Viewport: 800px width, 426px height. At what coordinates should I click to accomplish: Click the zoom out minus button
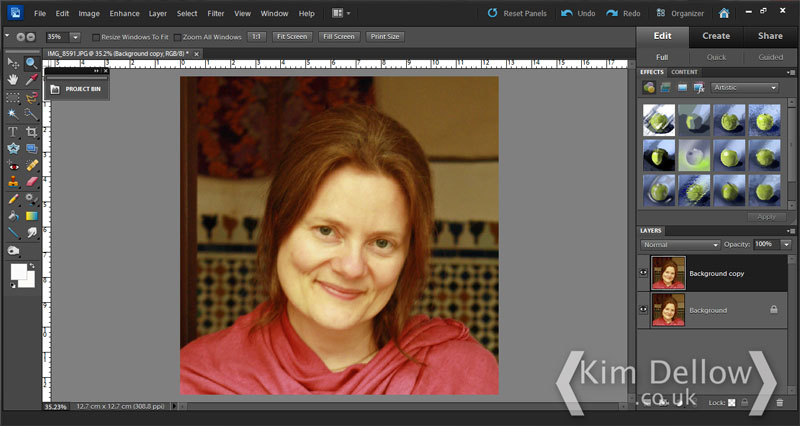pyautogui.click(x=31, y=37)
